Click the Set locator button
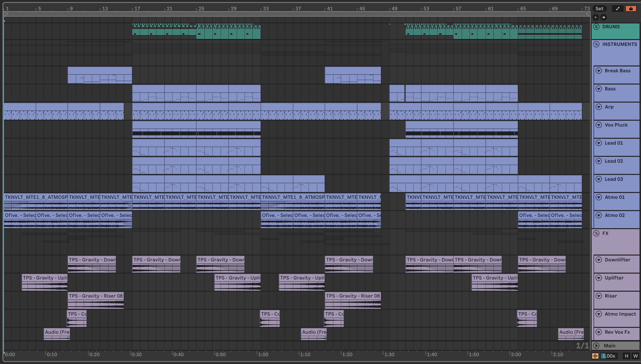Image resolution: width=641 pixels, height=364 pixels. pos(599,9)
